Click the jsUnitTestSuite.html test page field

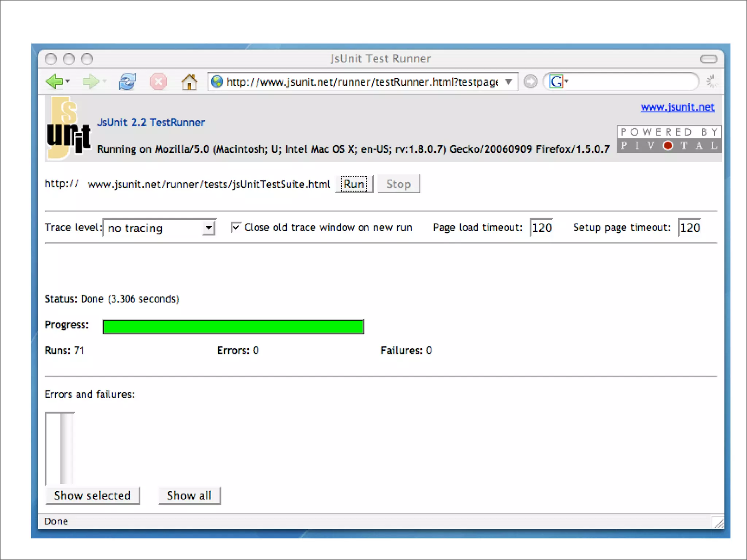209,184
